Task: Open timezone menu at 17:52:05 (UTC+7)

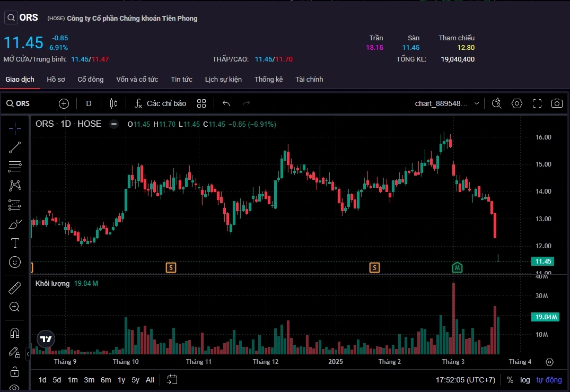Action: pyautogui.click(x=466, y=380)
